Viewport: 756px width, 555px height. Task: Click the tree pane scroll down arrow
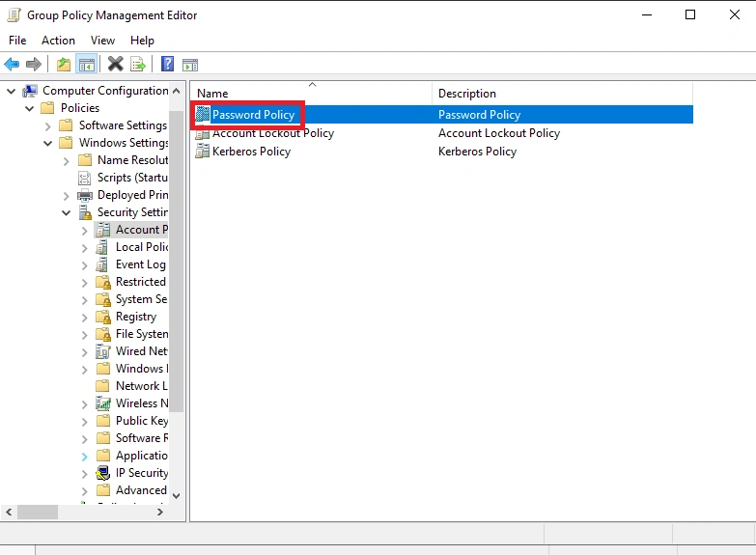177,496
